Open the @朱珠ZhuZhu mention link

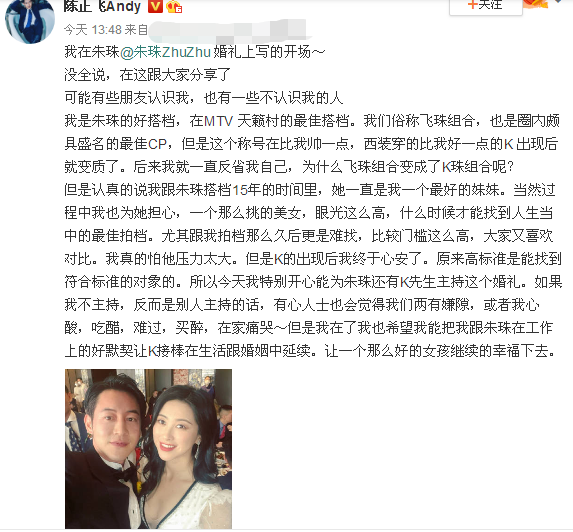165,52
